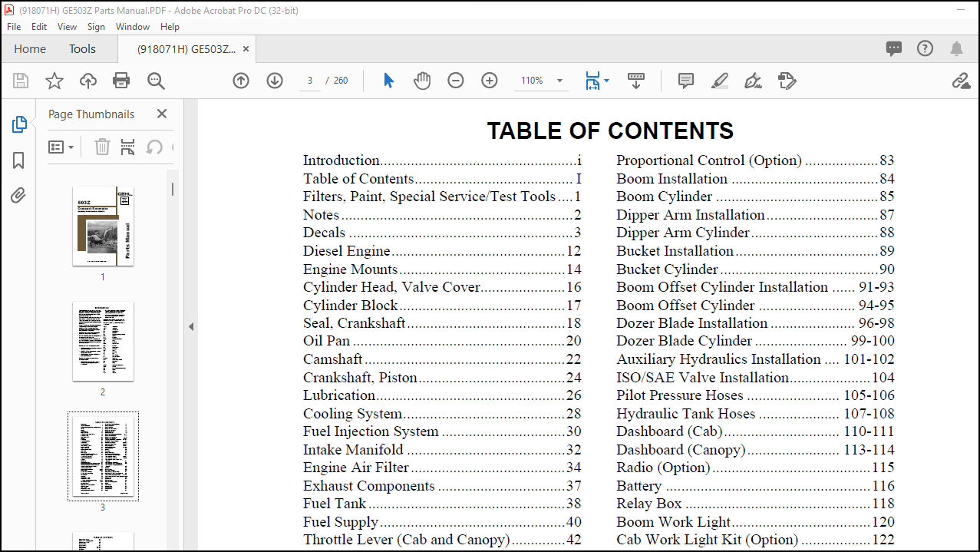Open the sign document tool
The height and width of the screenshot is (552, 980).
[753, 81]
